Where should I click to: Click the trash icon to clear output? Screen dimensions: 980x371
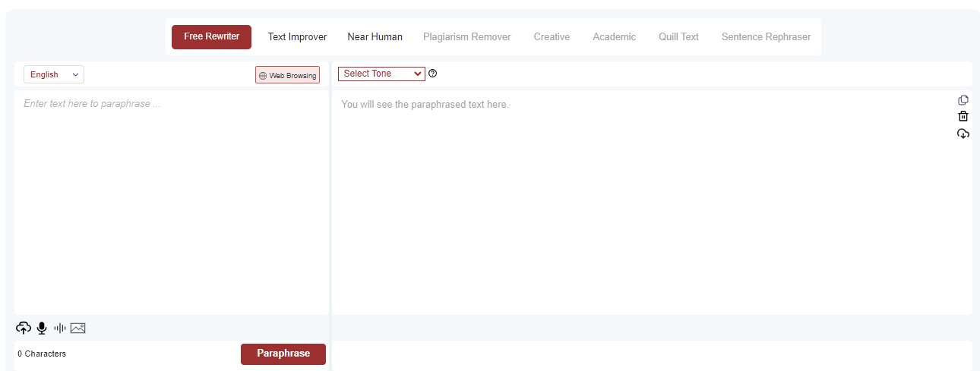[x=963, y=116]
